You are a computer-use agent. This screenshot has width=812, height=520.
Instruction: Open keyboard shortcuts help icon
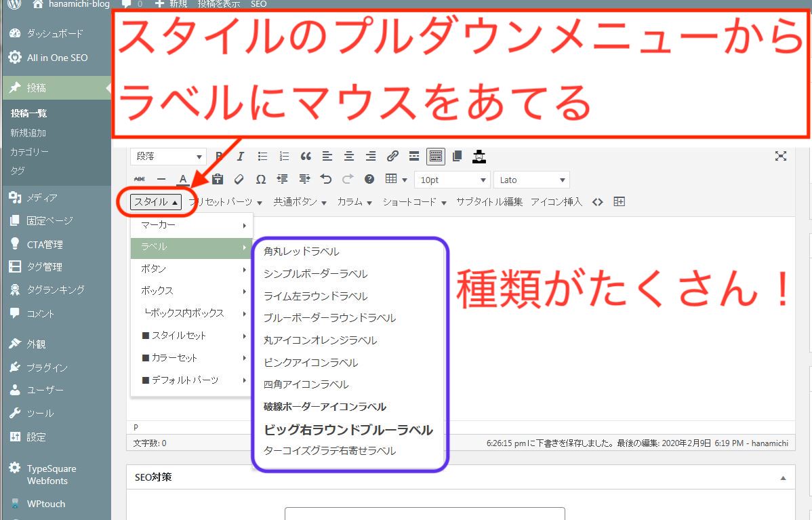[369, 180]
